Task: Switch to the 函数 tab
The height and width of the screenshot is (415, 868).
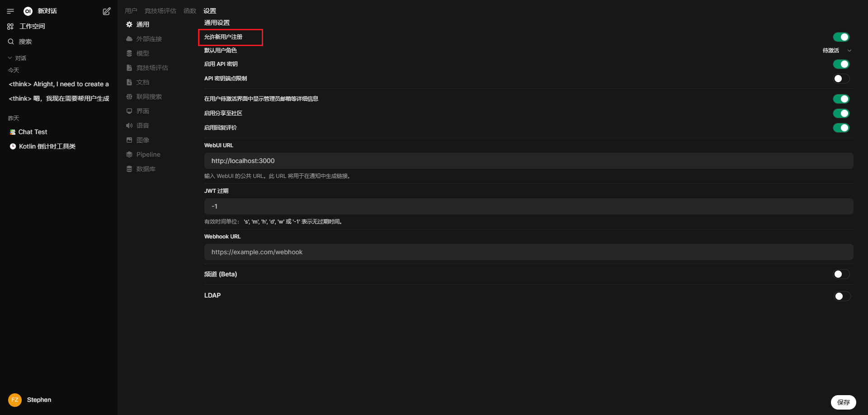Action: pyautogui.click(x=190, y=11)
